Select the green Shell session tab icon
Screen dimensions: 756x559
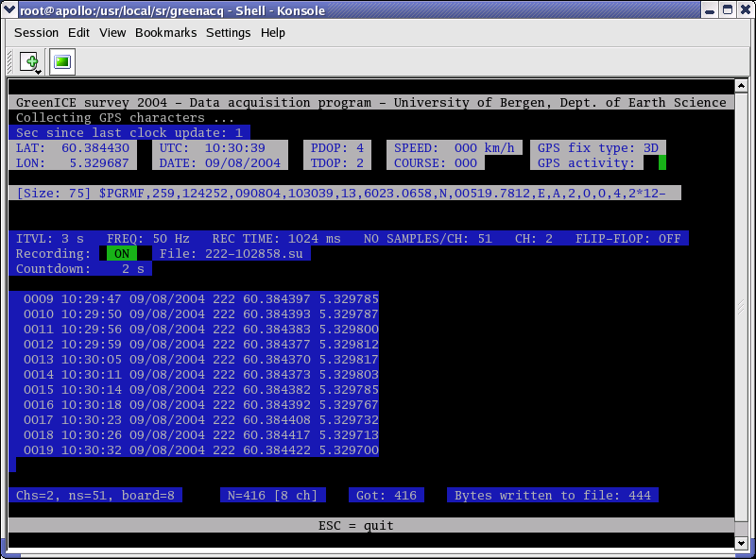[x=62, y=62]
